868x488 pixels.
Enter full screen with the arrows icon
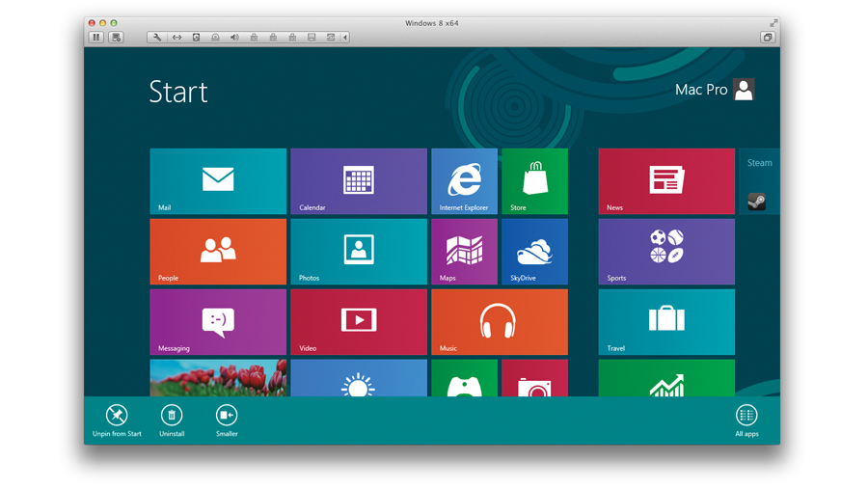773,23
